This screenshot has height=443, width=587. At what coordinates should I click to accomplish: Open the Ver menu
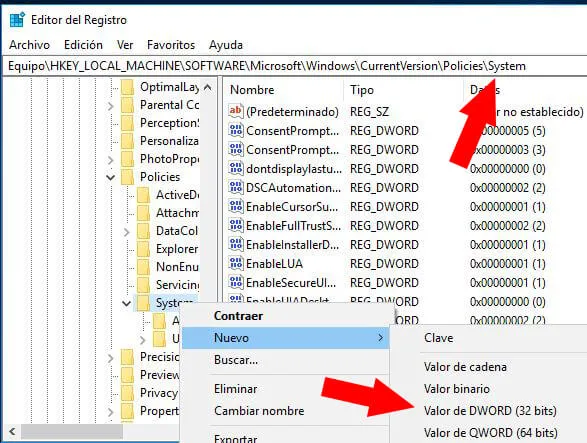125,45
